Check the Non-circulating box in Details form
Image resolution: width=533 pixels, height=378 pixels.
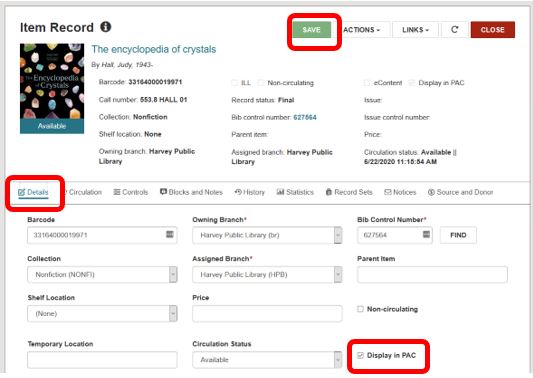(x=360, y=309)
